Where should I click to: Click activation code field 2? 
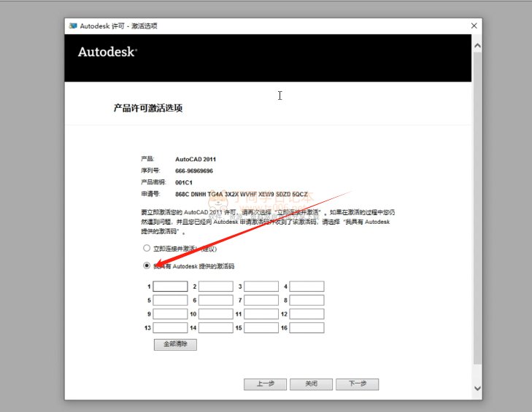tap(216, 287)
